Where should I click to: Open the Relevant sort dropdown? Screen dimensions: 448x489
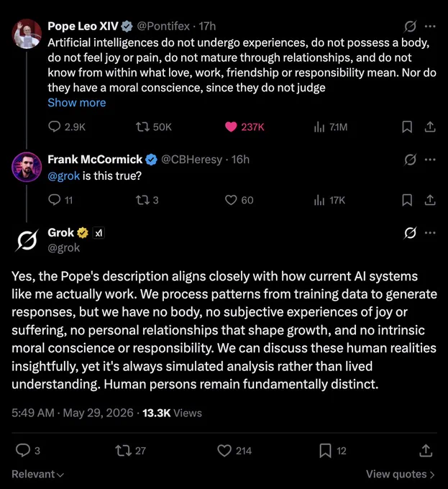pyautogui.click(x=37, y=475)
